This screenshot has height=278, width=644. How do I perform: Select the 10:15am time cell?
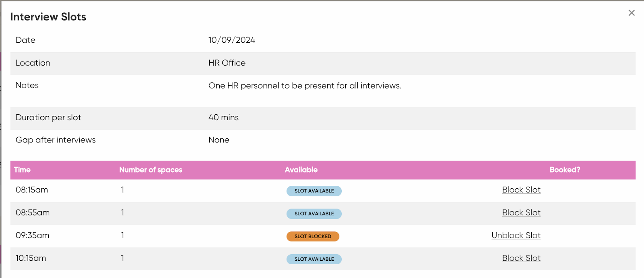[31, 258]
